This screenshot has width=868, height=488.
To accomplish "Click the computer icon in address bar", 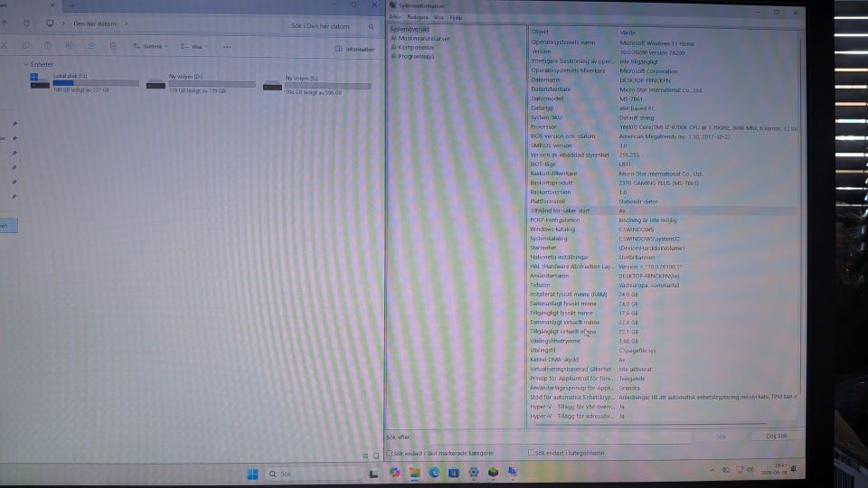I will click(x=50, y=23).
